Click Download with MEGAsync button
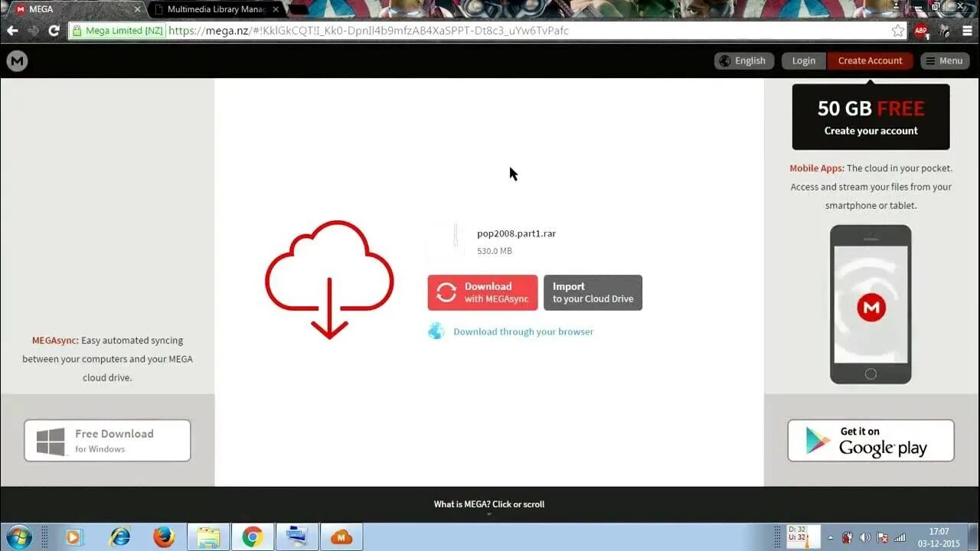The image size is (980, 551). point(482,292)
